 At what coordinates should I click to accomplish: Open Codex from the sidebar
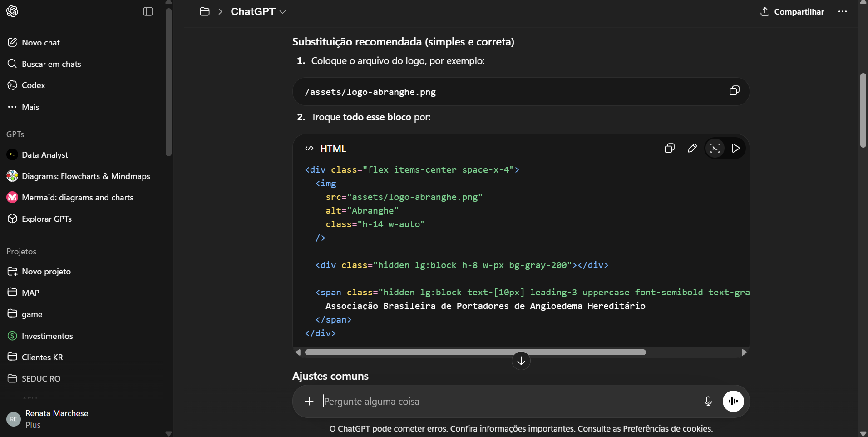pos(33,85)
